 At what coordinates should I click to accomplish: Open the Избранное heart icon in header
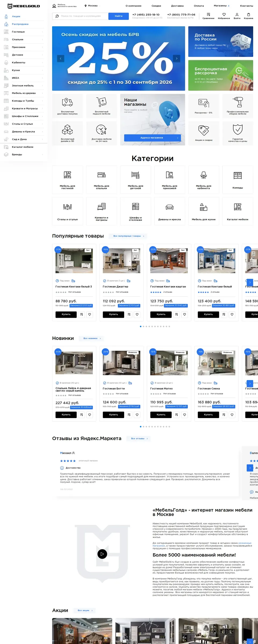[x=224, y=14]
